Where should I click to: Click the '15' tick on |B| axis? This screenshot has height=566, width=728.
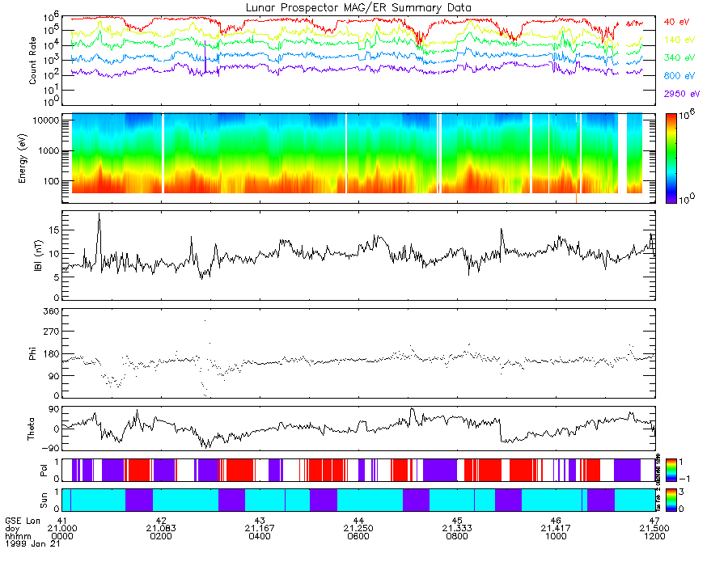click(54, 230)
